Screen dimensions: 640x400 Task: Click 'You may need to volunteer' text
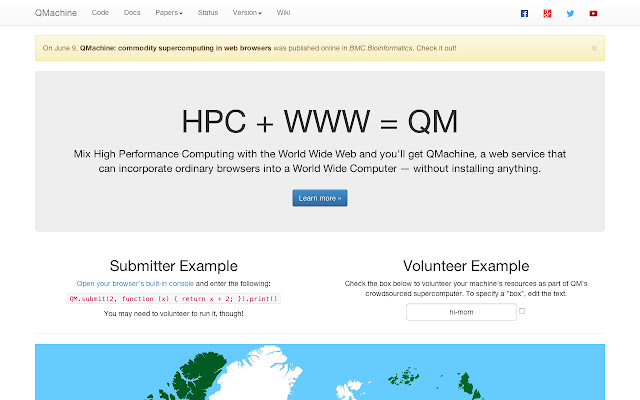pyautogui.click(x=174, y=314)
